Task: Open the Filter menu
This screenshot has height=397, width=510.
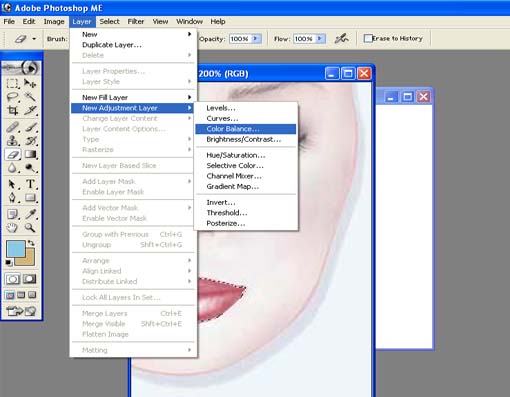Action: pos(136,22)
